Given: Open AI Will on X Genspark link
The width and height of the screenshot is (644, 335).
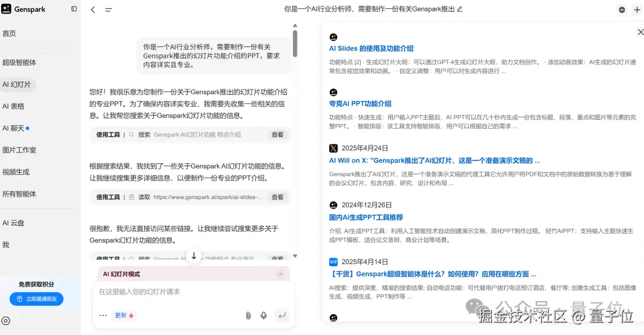Looking at the screenshot, I should point(435,160).
